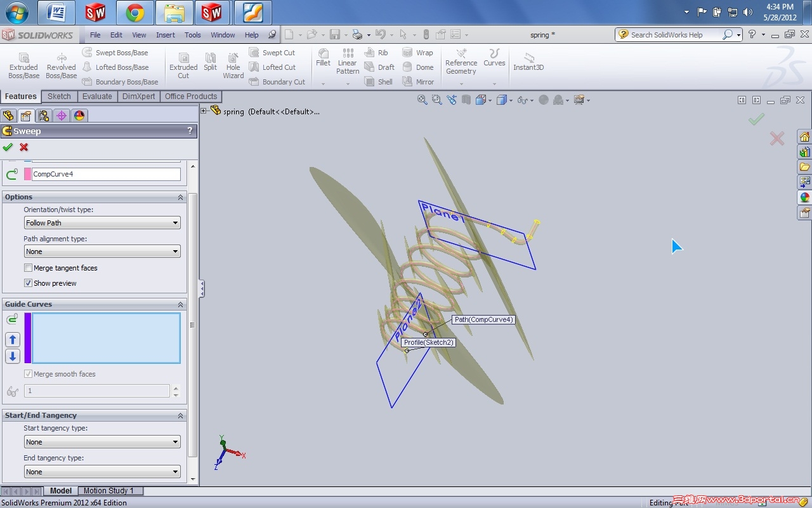Open the View Settings monitor icon
This screenshot has height=508, width=812.
[579, 100]
